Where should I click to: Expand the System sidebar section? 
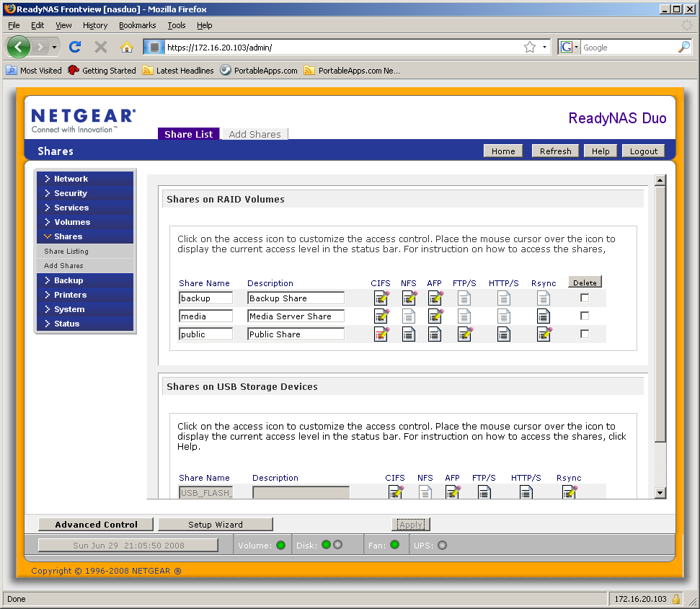pos(85,309)
